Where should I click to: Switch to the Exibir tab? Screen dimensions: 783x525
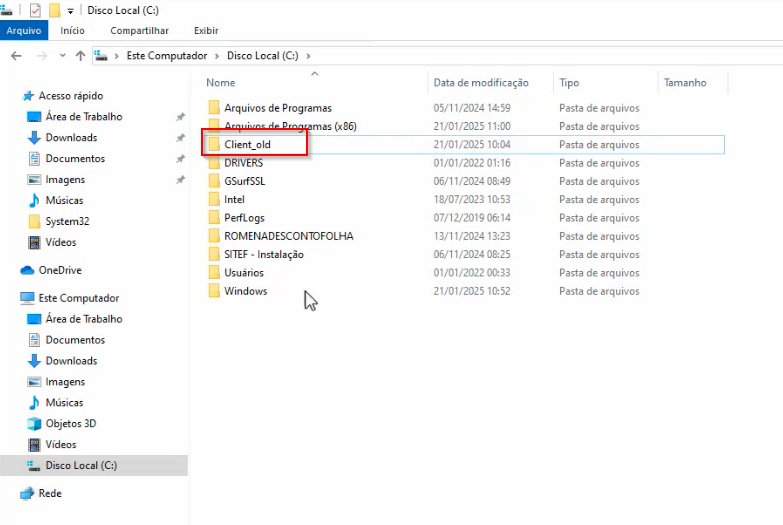click(x=206, y=30)
